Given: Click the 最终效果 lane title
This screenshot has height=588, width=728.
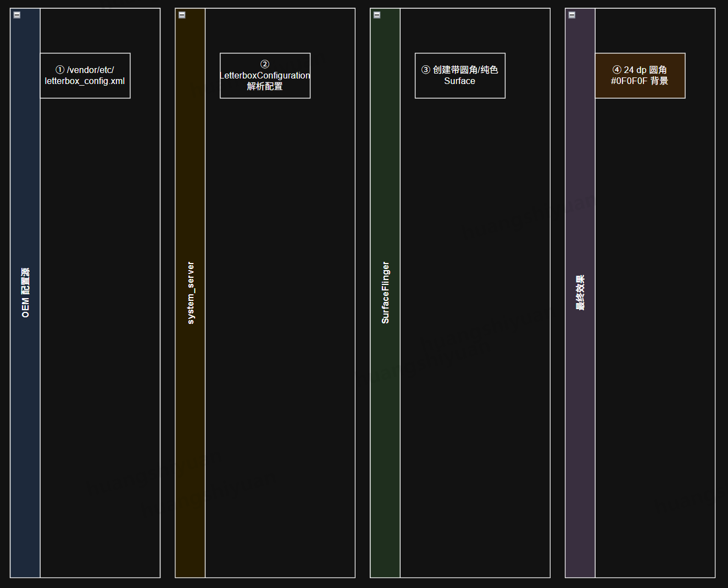Looking at the screenshot, I should point(580,293).
